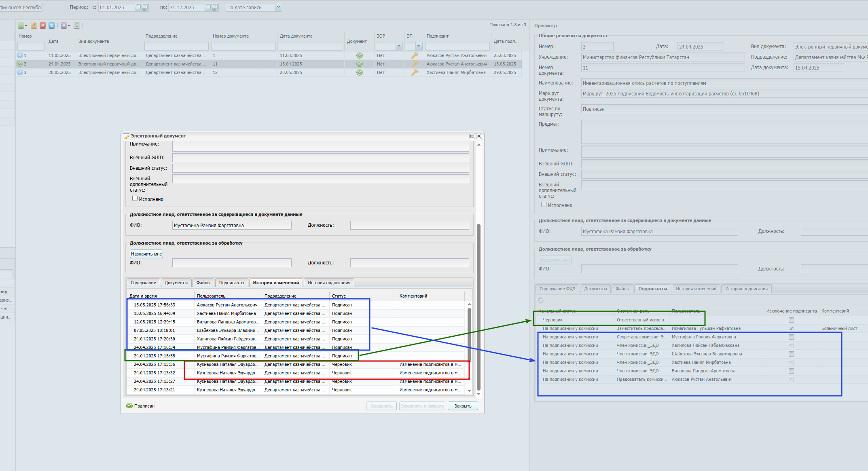Viewport: 868px width, 471px height.
Task: Click the red delete record icon
Action: pyautogui.click(x=43, y=25)
